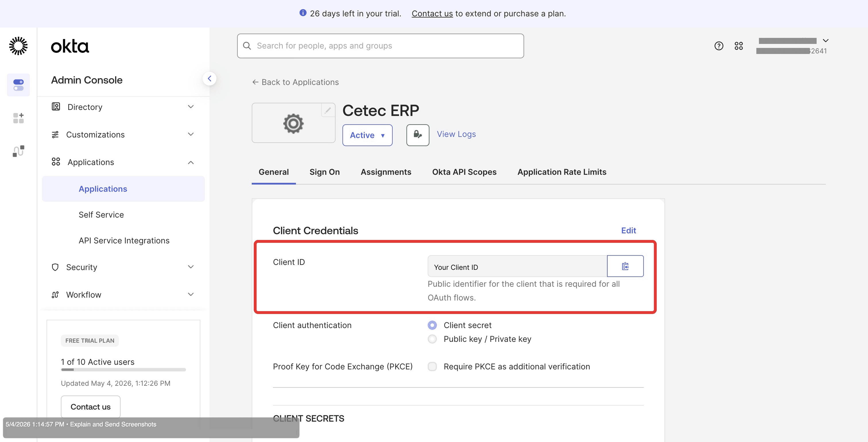Viewport: 868px width, 442px height.
Task: Click the back arrow beside Back to Applications
Action: [255, 82]
